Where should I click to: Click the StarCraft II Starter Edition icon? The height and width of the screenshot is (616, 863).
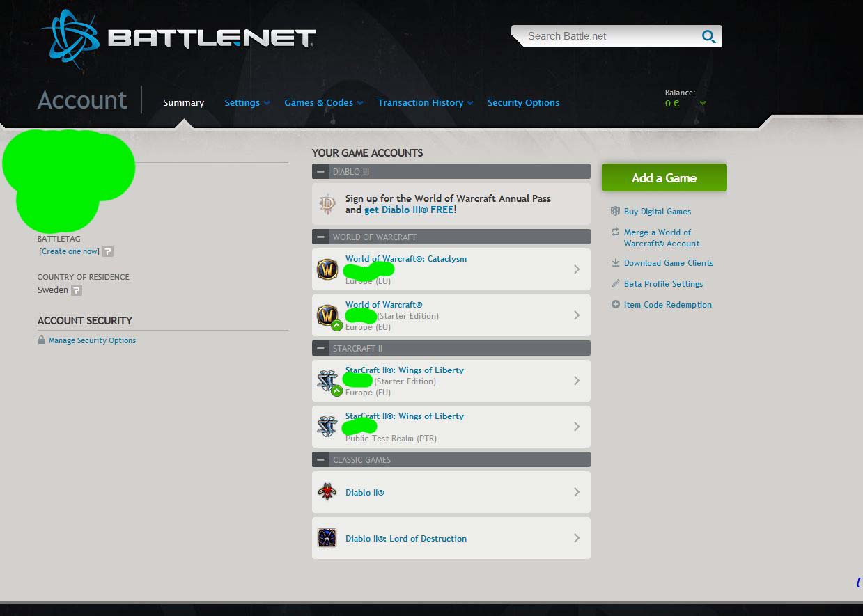(x=327, y=380)
